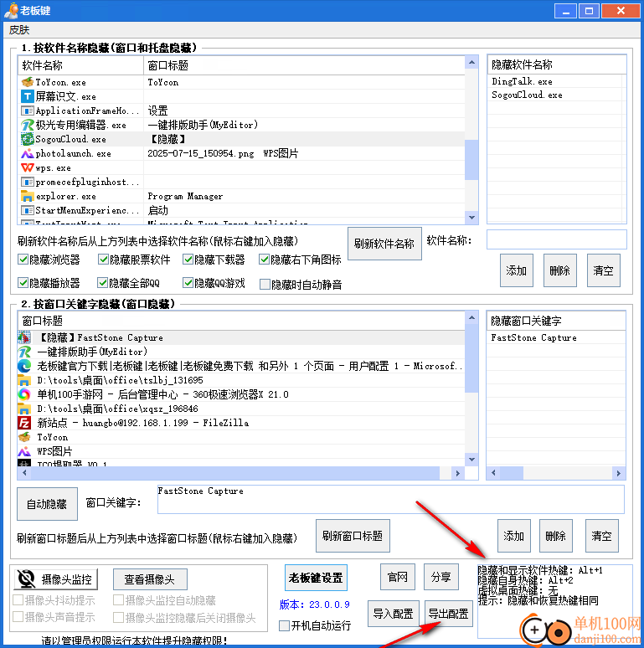The image size is (644, 648).
Task: Toggle 隐藏播放器 checkbox
Action: coord(23,283)
